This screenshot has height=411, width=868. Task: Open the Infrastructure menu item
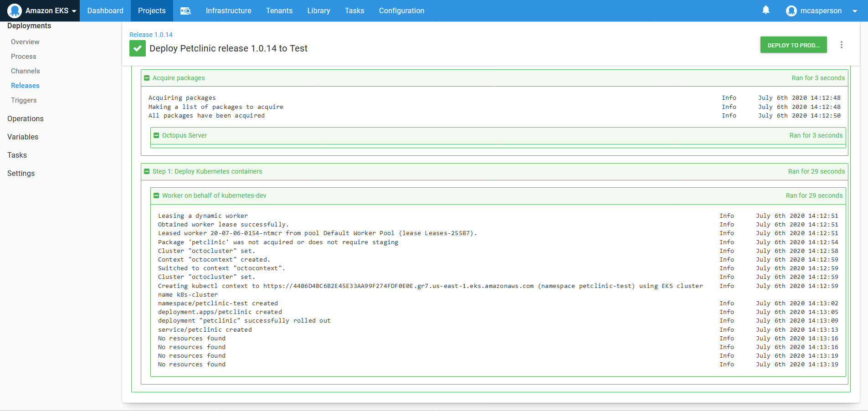pyautogui.click(x=228, y=10)
